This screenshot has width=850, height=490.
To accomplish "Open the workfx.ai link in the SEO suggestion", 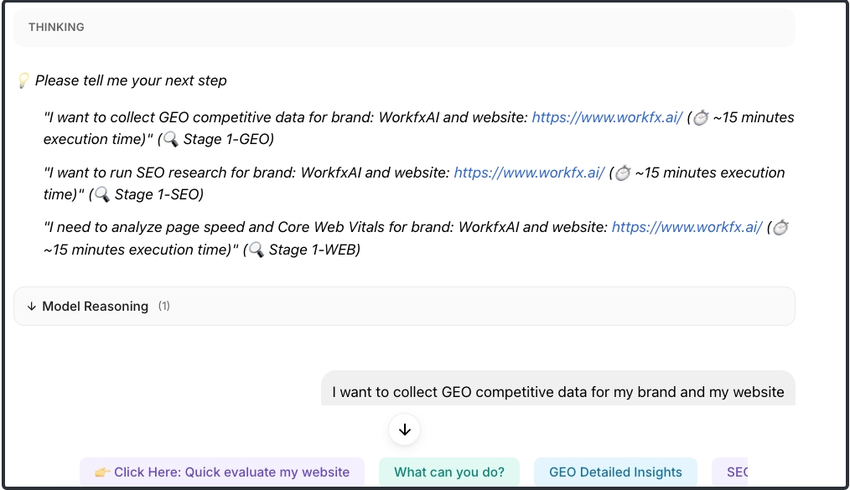I will [529, 173].
